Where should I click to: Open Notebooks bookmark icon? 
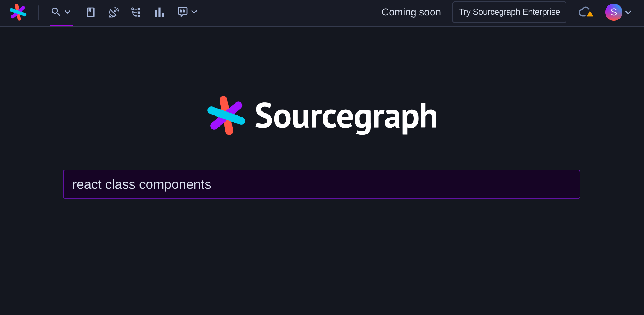(91, 12)
